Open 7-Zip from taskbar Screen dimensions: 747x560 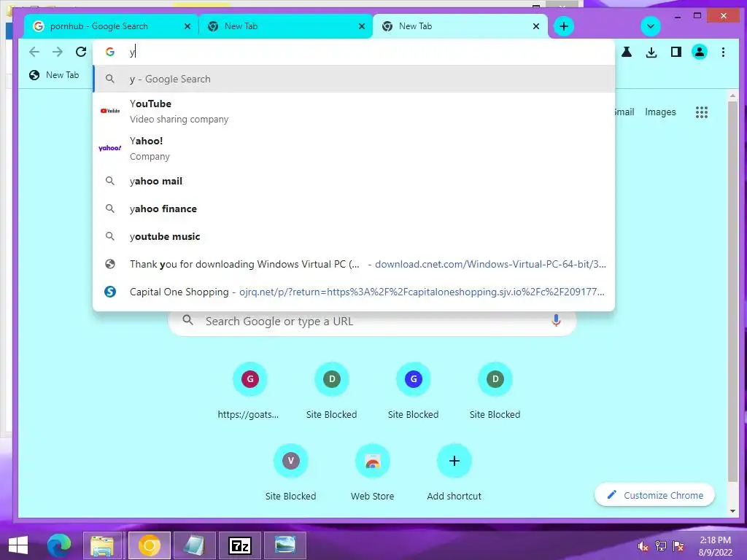[239, 545]
